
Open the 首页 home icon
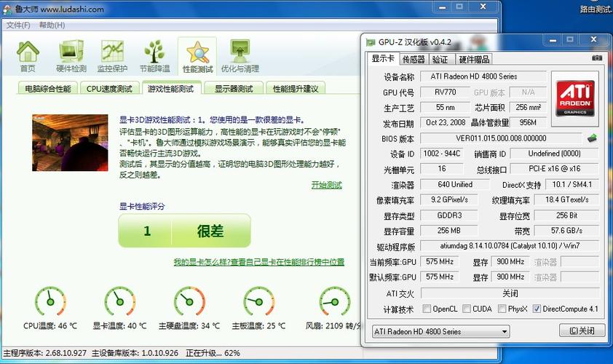coord(28,57)
